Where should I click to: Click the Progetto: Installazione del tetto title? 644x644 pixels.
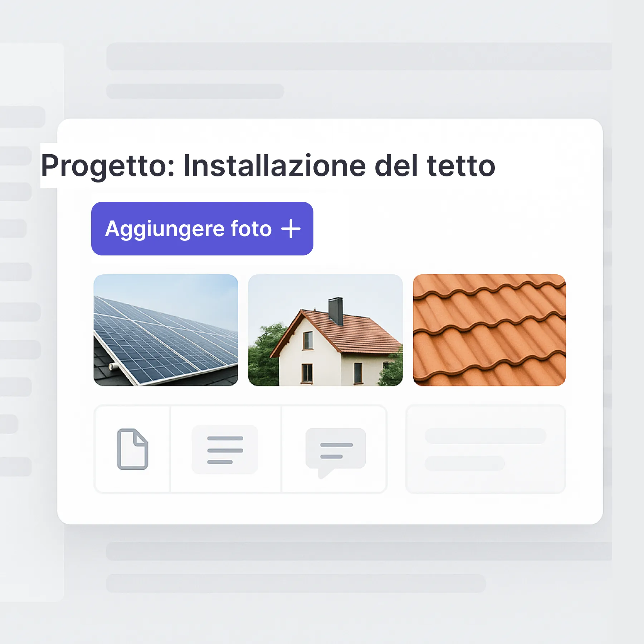(268, 166)
